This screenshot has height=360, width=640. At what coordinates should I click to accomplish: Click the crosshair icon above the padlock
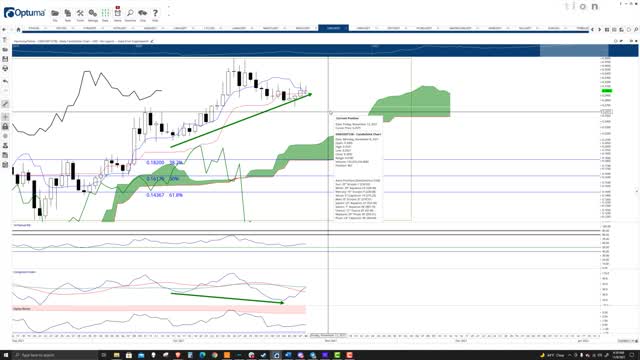coord(5,117)
